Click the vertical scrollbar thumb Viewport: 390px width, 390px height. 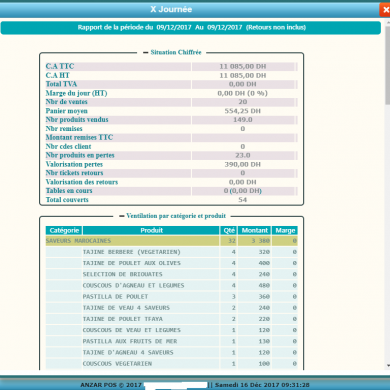[x=388, y=65]
